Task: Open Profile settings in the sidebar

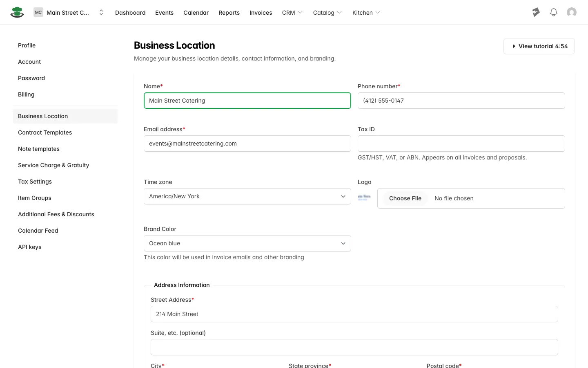Action: coord(65,45)
